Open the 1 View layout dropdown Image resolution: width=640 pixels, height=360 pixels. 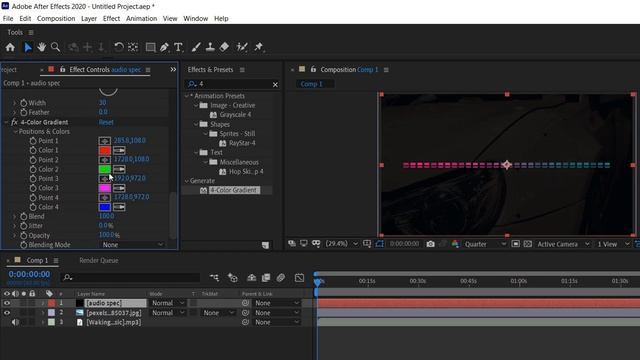[x=613, y=244]
